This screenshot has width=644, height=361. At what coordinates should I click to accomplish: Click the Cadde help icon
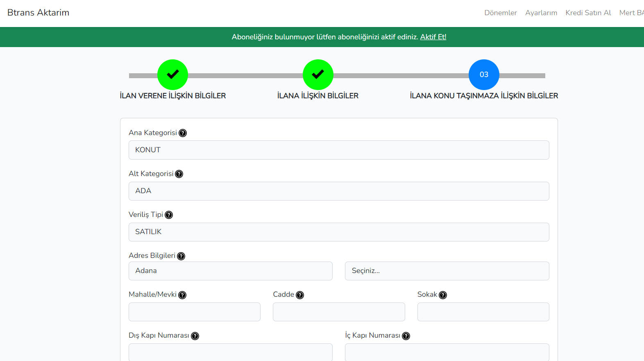[300, 295]
